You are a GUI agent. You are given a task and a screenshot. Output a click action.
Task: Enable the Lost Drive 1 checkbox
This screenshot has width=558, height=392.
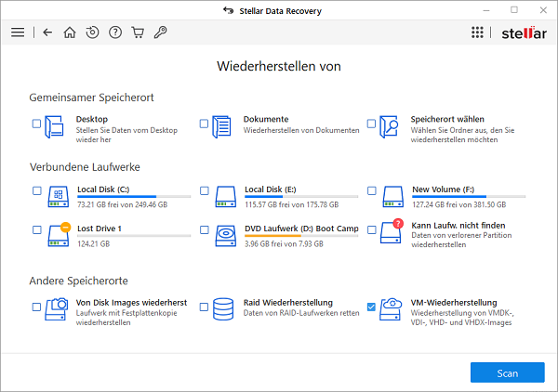point(37,230)
